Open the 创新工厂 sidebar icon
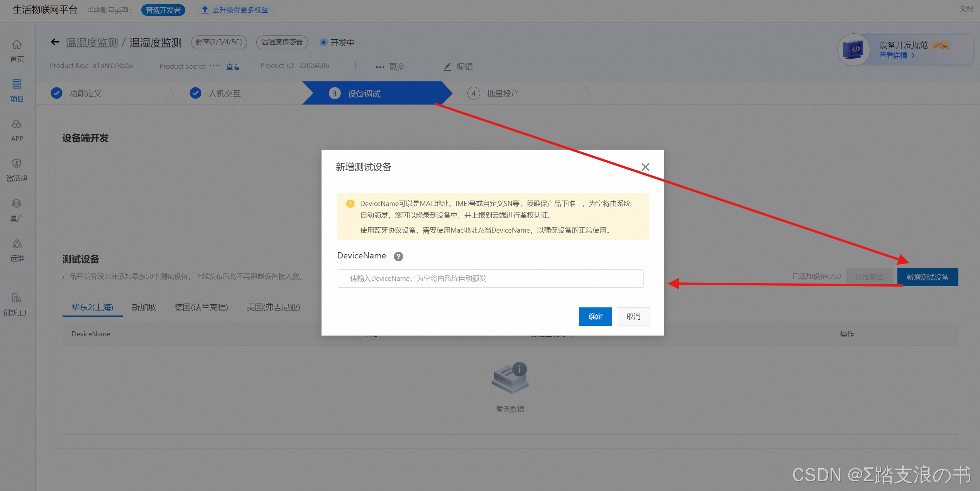980x491 pixels. coord(17,298)
